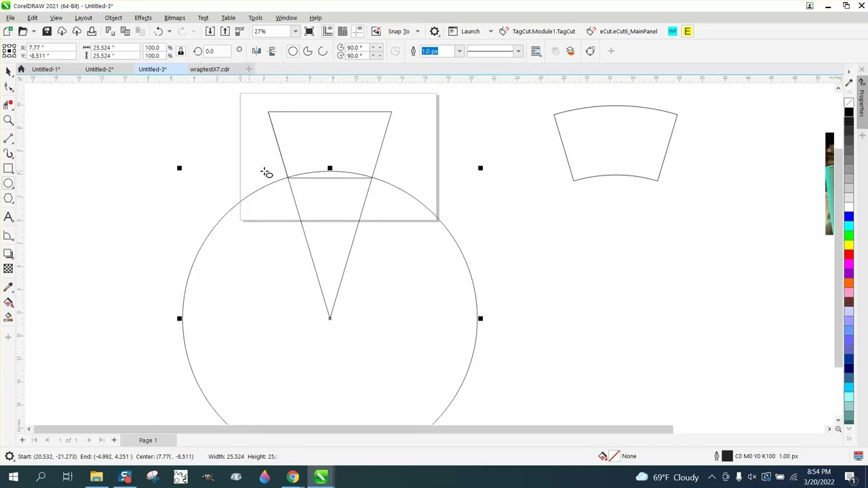Expand the Launch dropdown
Screen dimensions: 868x488
pos(490,31)
